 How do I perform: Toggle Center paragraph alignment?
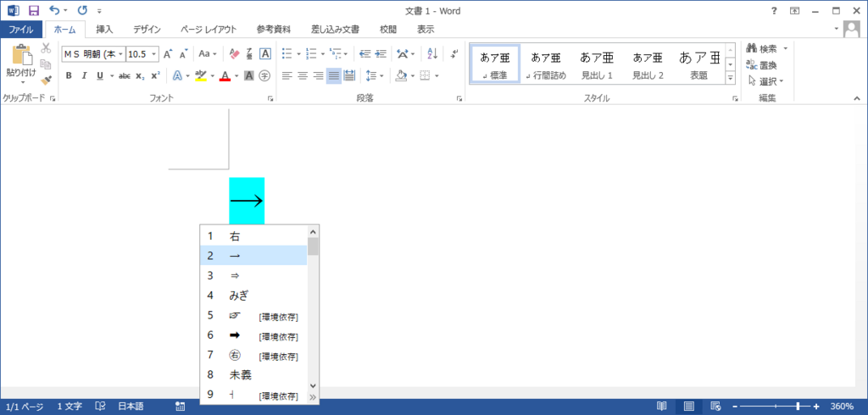(x=303, y=76)
